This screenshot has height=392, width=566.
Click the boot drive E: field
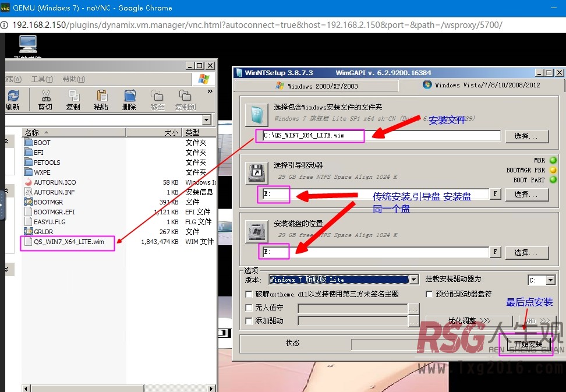click(375, 194)
